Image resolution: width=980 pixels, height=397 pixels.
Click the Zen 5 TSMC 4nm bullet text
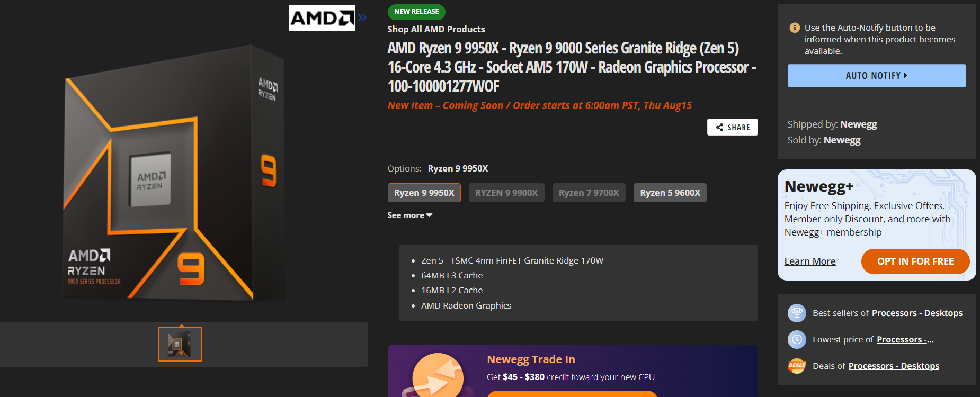(512, 260)
